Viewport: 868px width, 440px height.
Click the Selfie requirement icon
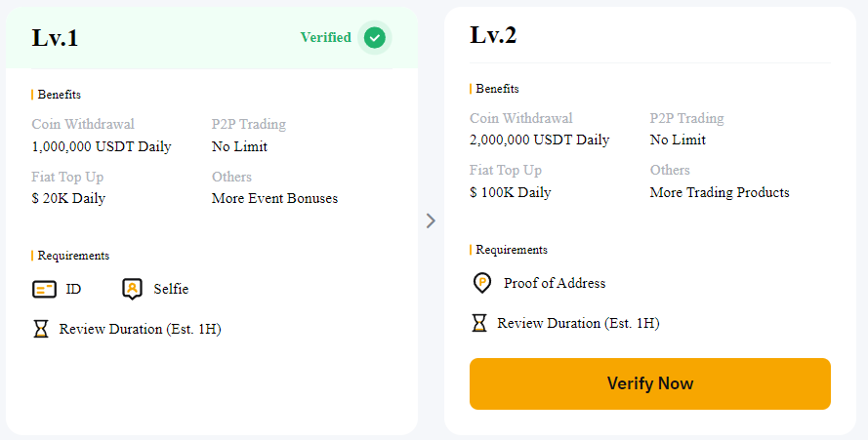click(x=132, y=289)
